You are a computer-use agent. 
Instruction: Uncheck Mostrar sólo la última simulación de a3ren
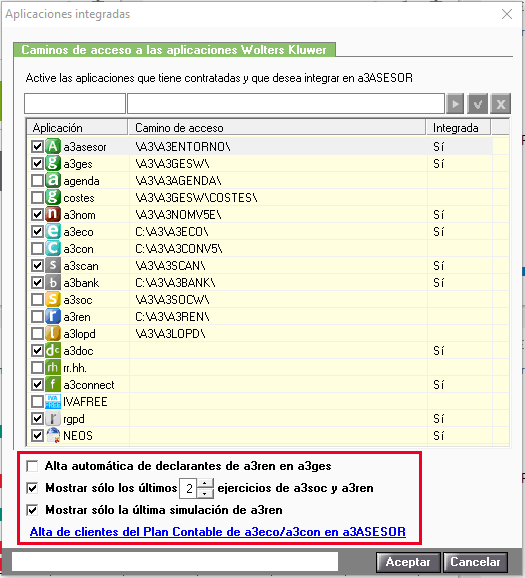pos(32,510)
